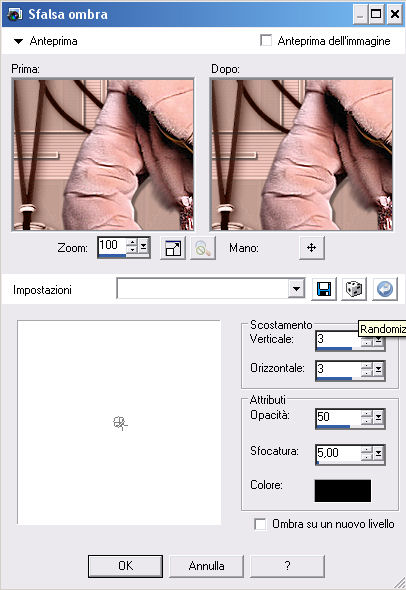Click the black Colore swatch
The height and width of the screenshot is (590, 406).
[343, 490]
